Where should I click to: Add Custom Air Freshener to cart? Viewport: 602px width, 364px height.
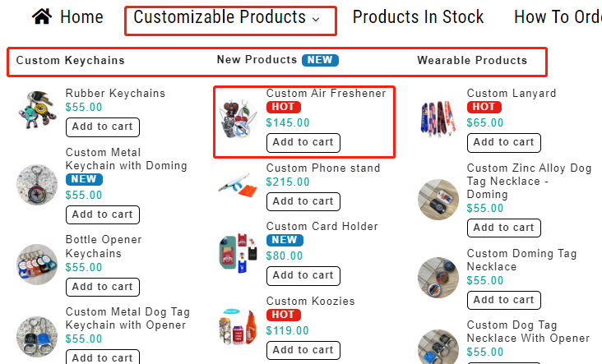[x=303, y=142]
